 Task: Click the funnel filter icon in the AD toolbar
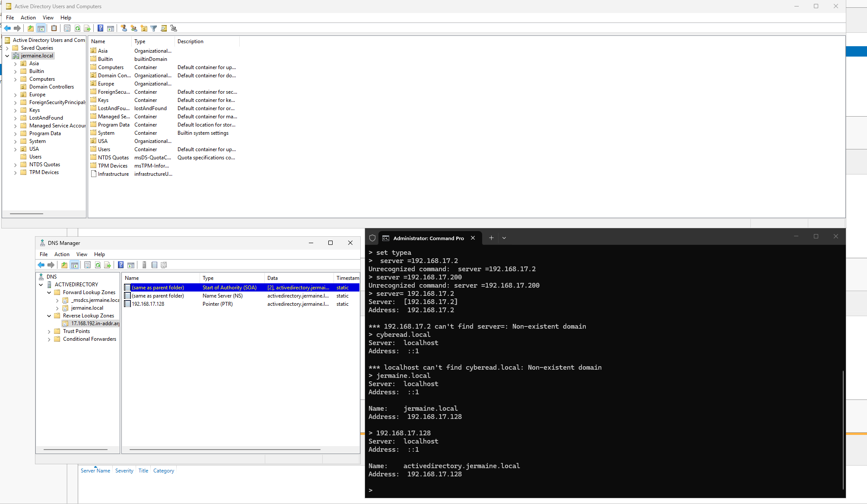(x=154, y=29)
